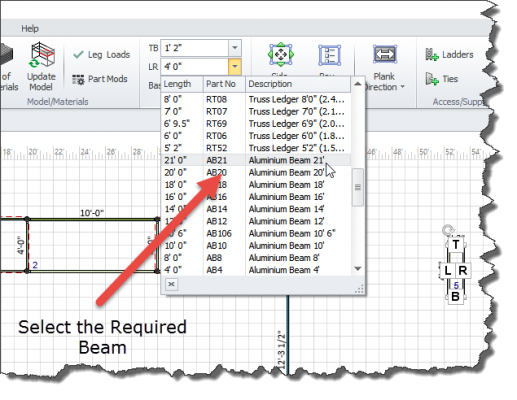The image size is (517, 400).
Task: Select Aluminium Beam 21' row
Action: coord(256,160)
